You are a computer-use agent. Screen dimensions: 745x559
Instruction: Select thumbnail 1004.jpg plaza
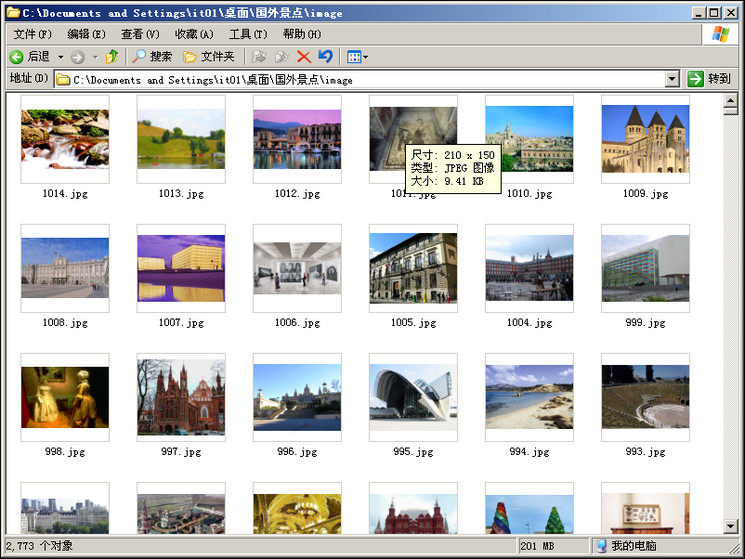(x=529, y=268)
